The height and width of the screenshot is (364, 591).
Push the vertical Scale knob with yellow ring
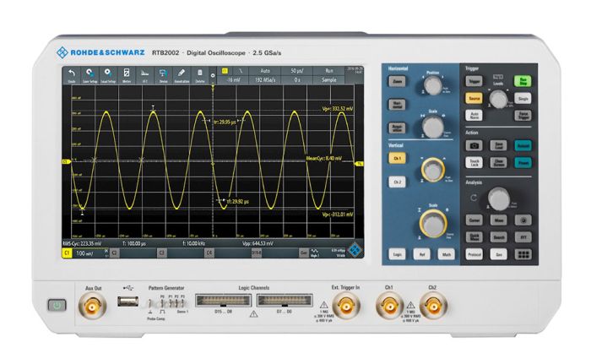(x=433, y=224)
